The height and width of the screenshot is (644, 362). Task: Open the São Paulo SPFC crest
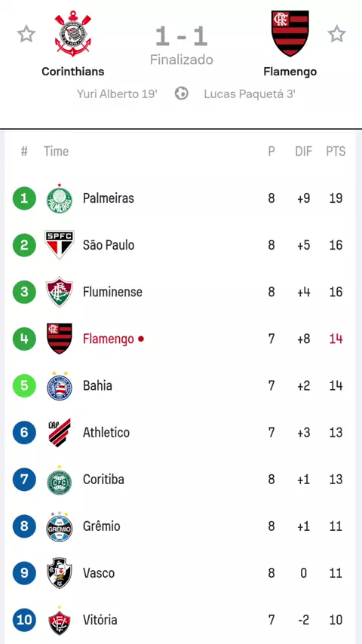60,245
